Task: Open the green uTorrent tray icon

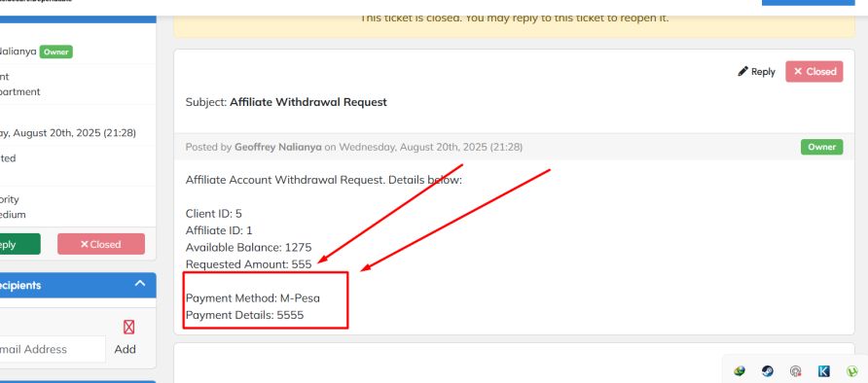Action: coord(852,370)
